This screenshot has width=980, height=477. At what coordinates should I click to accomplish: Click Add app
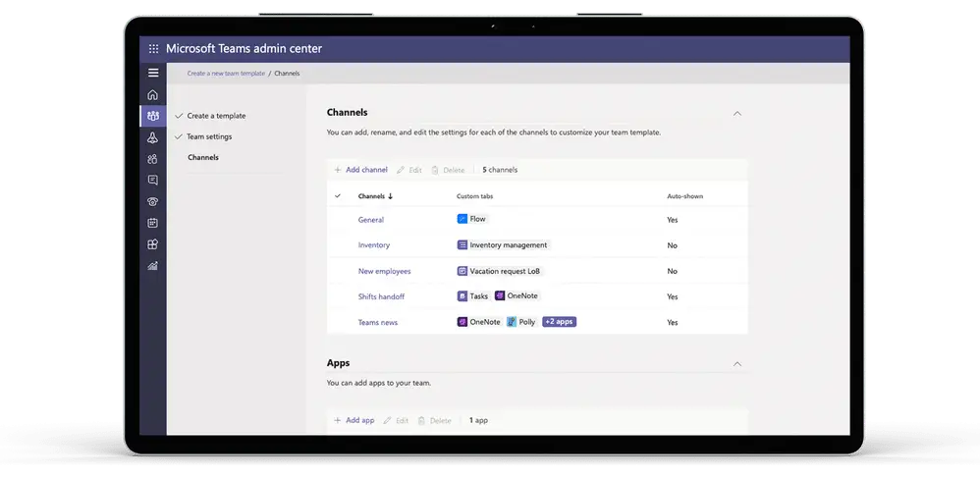[x=354, y=420]
